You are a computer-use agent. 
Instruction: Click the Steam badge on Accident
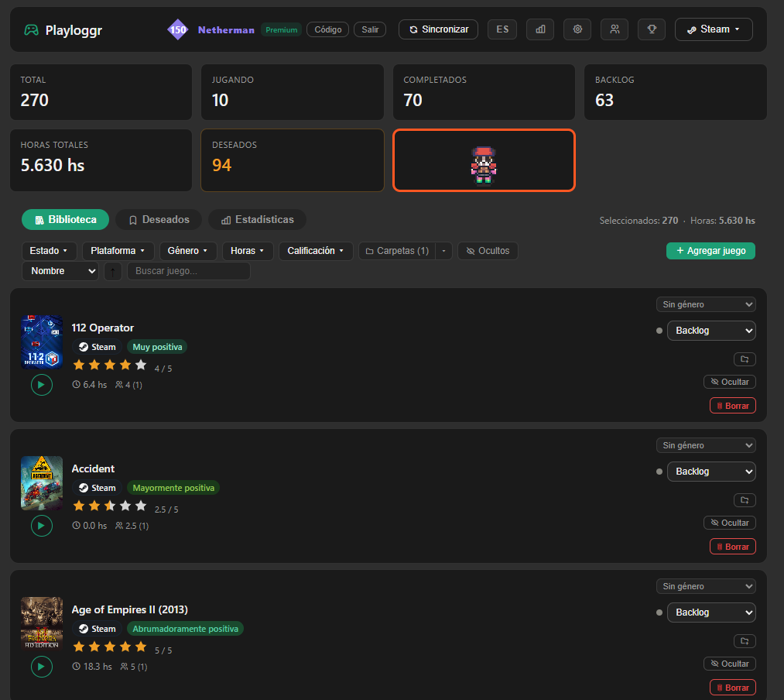(x=97, y=488)
